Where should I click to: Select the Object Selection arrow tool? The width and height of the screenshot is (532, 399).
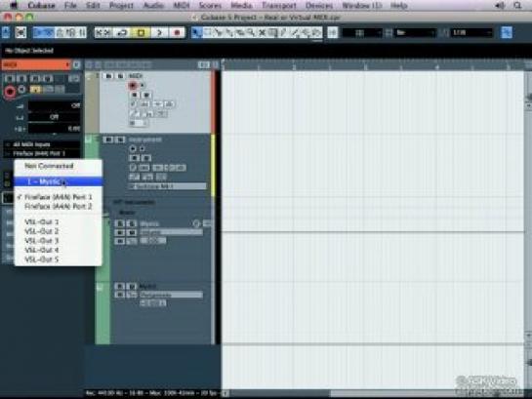(x=196, y=32)
